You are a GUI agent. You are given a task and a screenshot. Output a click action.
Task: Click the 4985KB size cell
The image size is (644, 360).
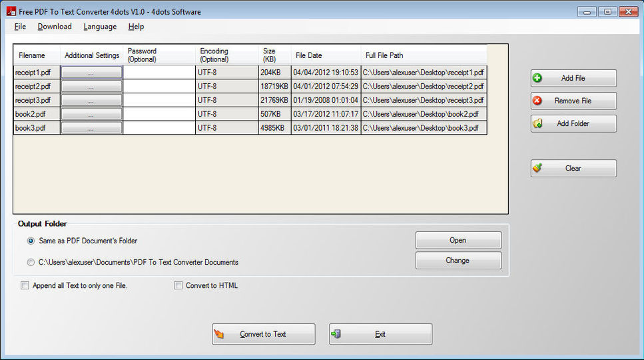275,128
